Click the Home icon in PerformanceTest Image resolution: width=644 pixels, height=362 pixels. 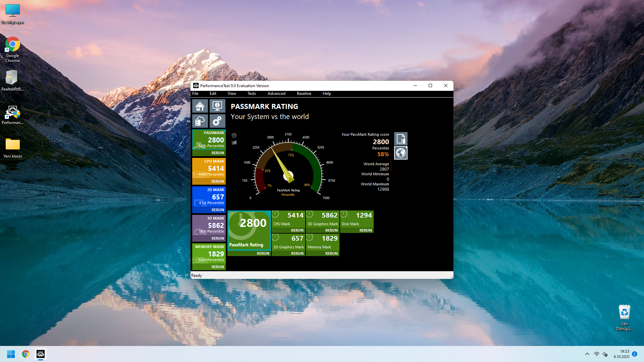[200, 107]
